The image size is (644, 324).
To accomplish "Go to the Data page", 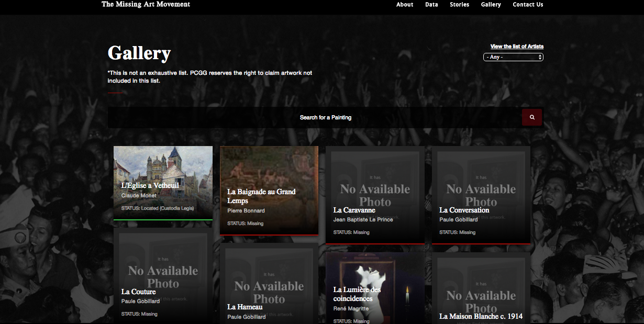I will pyautogui.click(x=431, y=5).
